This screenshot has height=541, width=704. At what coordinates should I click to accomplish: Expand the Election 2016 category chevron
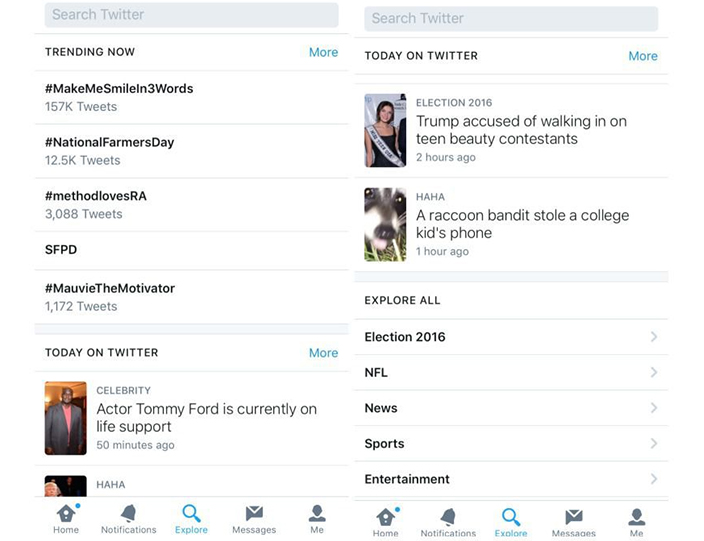pos(654,337)
